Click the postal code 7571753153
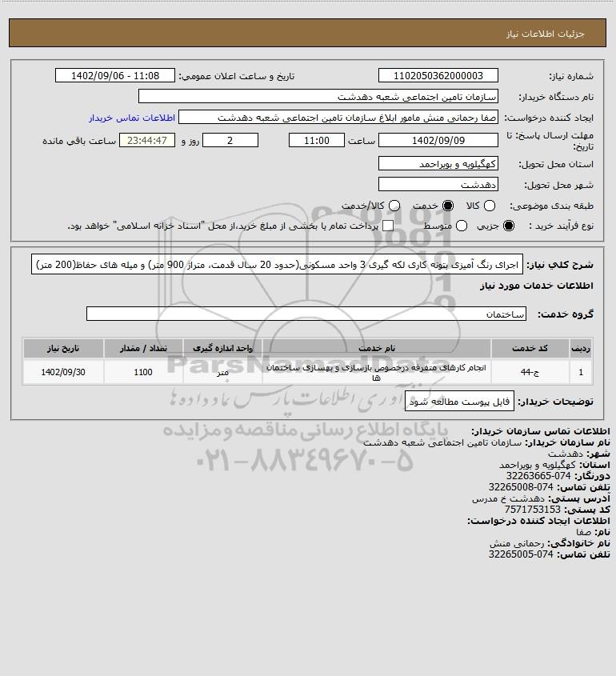Image resolution: width=616 pixels, height=676 pixels. [x=533, y=510]
